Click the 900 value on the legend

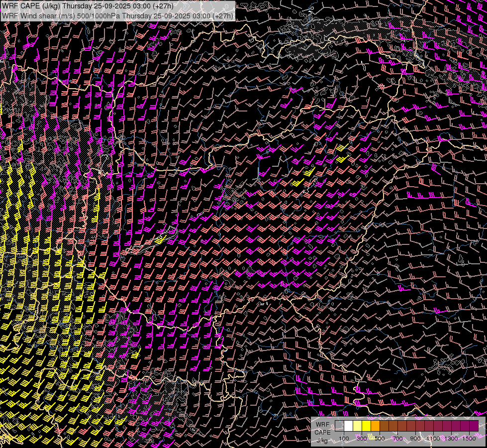tap(415, 439)
